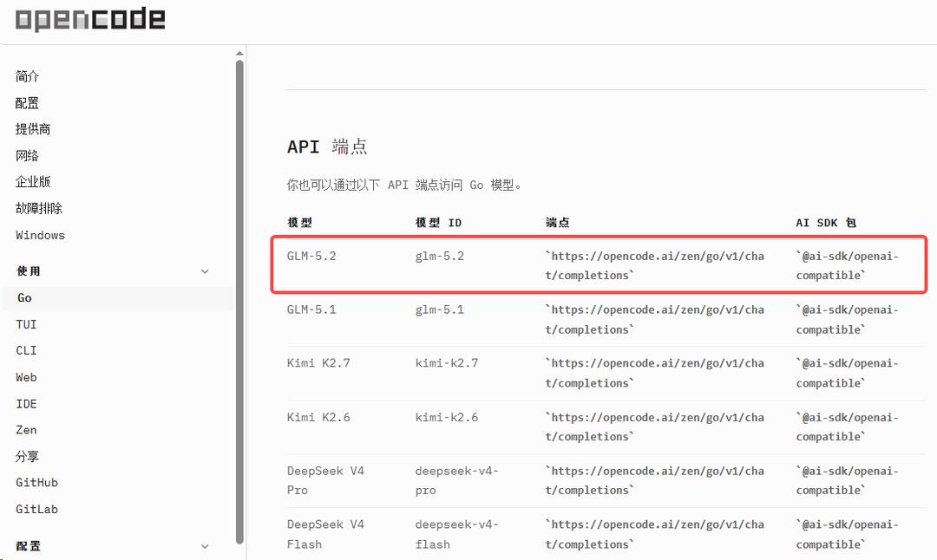
Task: Click the endpoint URL in GLM-5.1 row
Action: click(x=654, y=319)
